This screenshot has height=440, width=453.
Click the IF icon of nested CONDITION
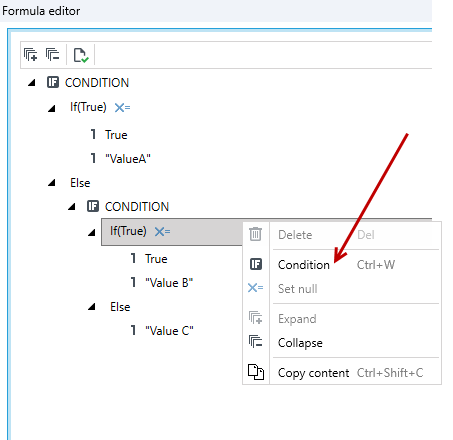[93, 206]
